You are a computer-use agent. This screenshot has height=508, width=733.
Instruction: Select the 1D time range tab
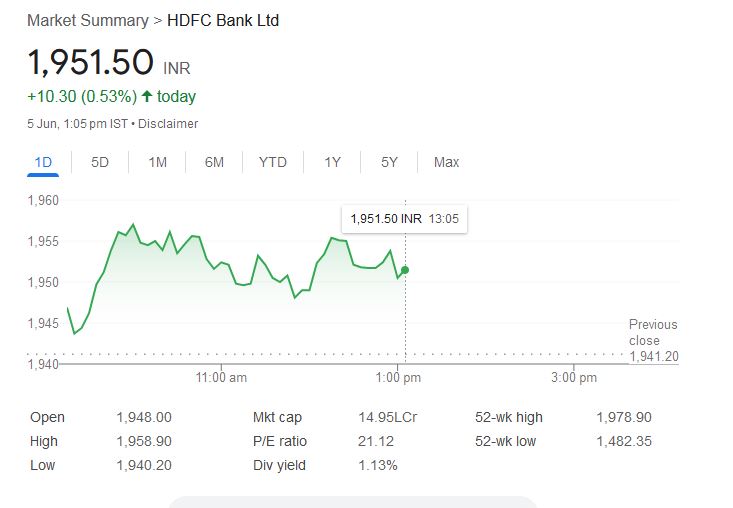tap(43, 162)
